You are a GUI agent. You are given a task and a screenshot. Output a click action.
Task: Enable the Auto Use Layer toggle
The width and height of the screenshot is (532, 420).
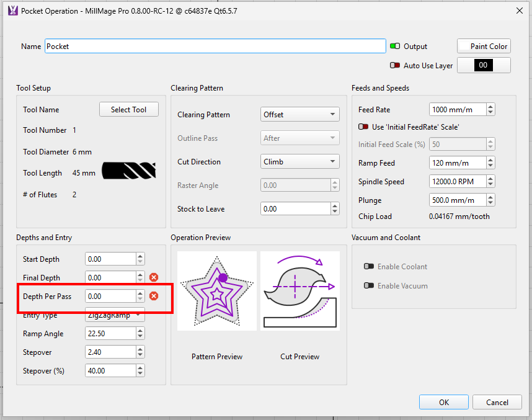pyautogui.click(x=395, y=65)
